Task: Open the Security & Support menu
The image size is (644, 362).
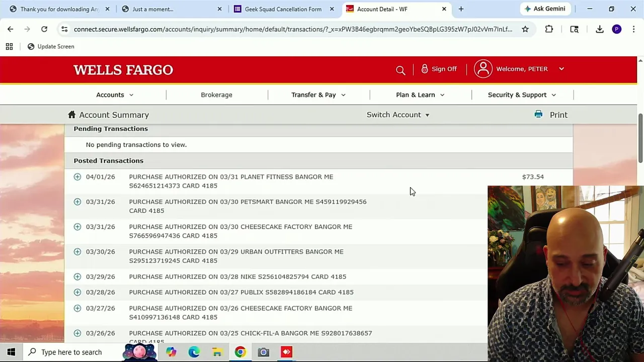Action: tap(522, 95)
